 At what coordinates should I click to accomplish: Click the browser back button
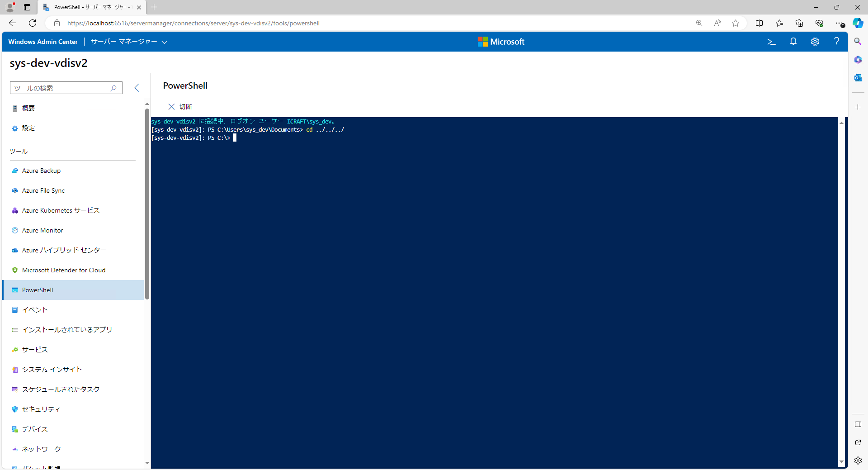pos(13,23)
